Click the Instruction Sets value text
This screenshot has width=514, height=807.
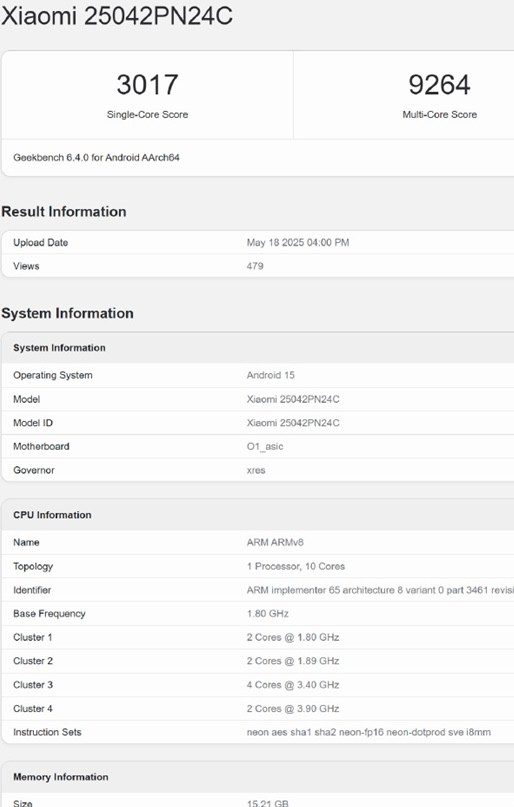[368, 732]
